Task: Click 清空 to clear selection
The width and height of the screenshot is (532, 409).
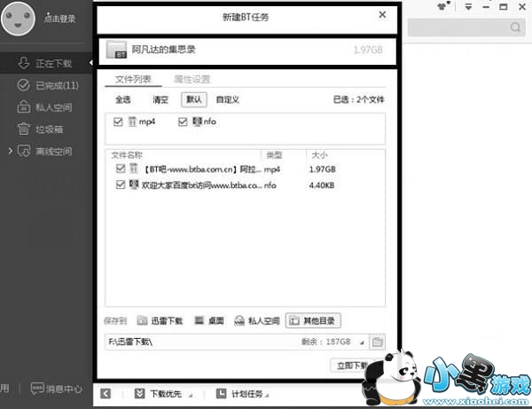Action: [160, 99]
